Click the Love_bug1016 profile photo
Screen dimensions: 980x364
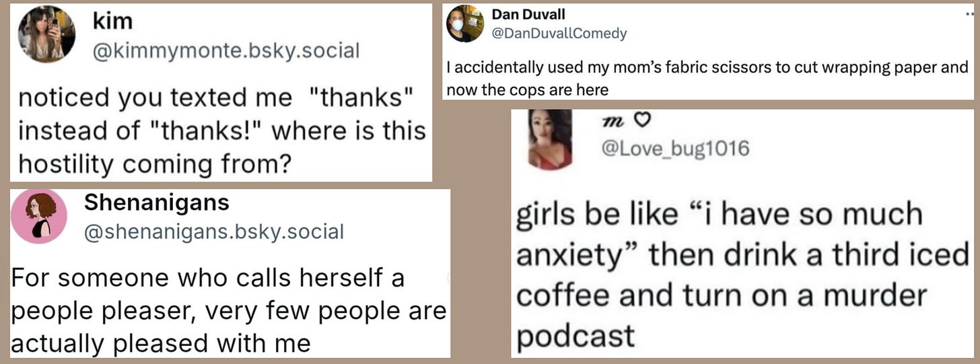(x=551, y=139)
